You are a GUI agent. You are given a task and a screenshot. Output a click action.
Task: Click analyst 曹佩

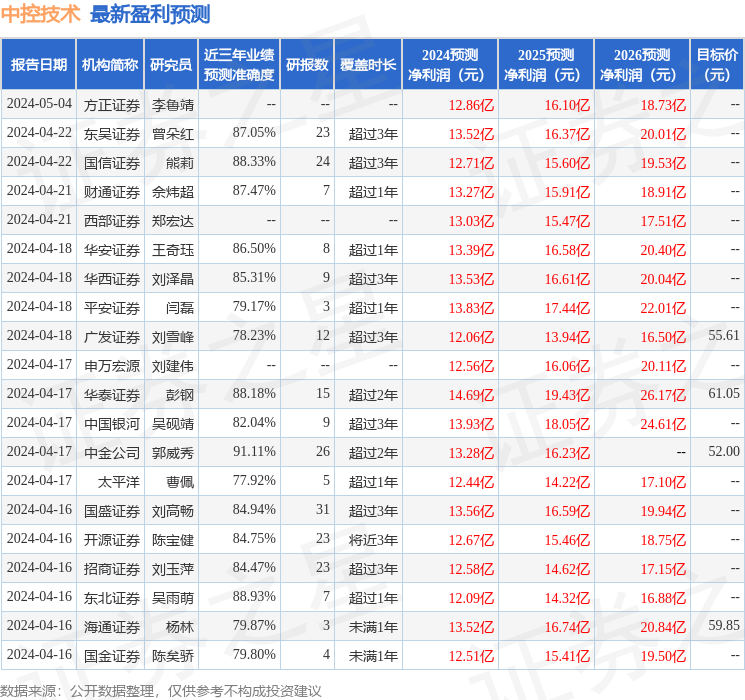180,482
